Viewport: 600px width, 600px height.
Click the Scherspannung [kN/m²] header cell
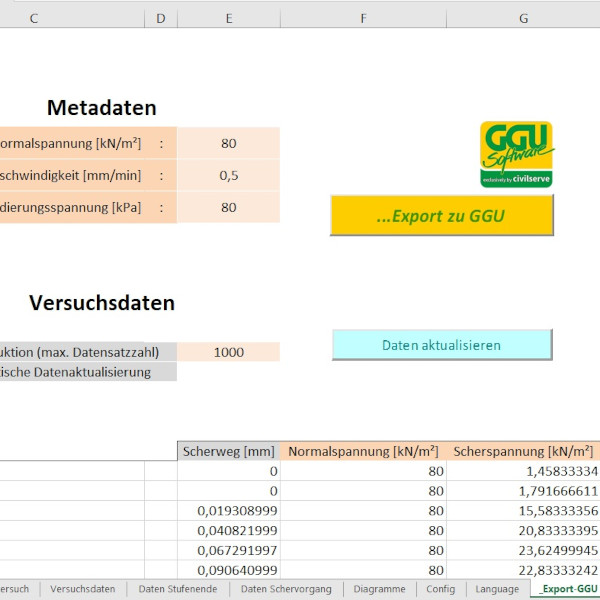click(523, 451)
